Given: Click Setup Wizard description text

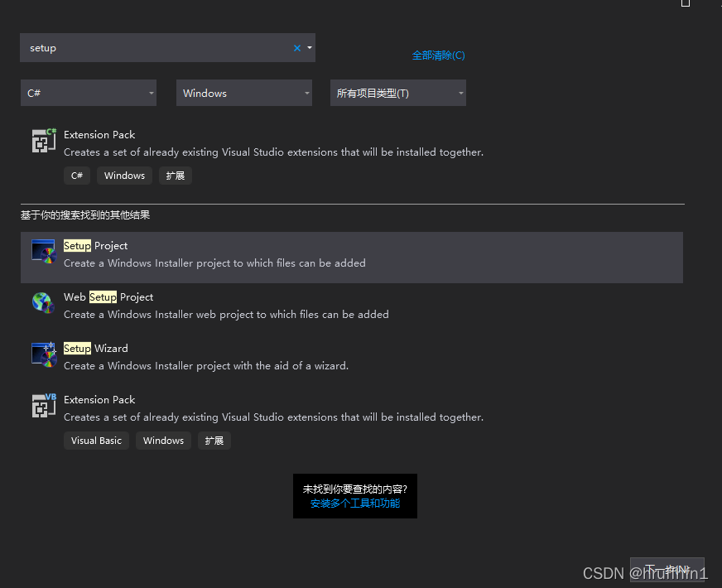Looking at the screenshot, I should tap(206, 366).
